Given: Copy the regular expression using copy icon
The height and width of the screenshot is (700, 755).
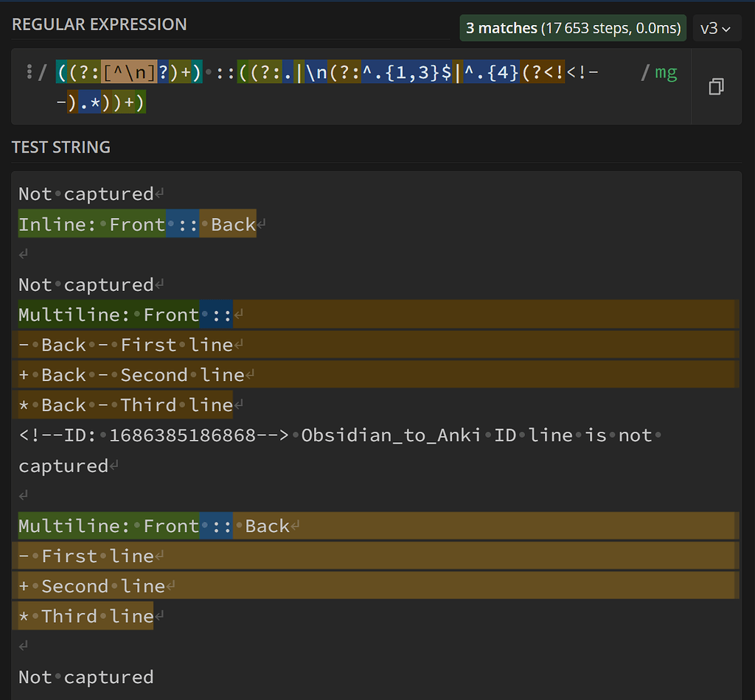Looking at the screenshot, I should [716, 86].
